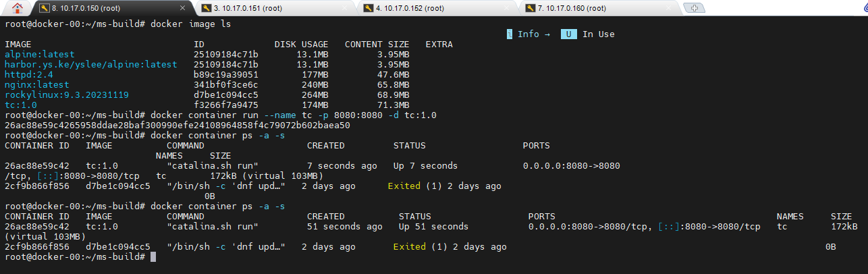Click image ID b89c19a39051
Screen dimensions: 868x274
point(226,74)
